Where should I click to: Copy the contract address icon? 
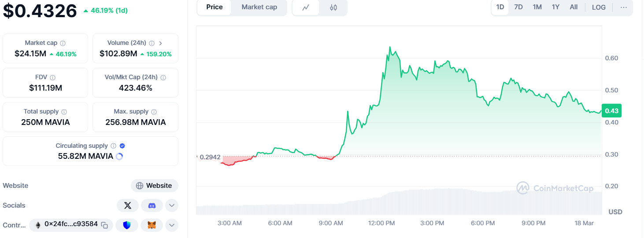click(x=104, y=225)
